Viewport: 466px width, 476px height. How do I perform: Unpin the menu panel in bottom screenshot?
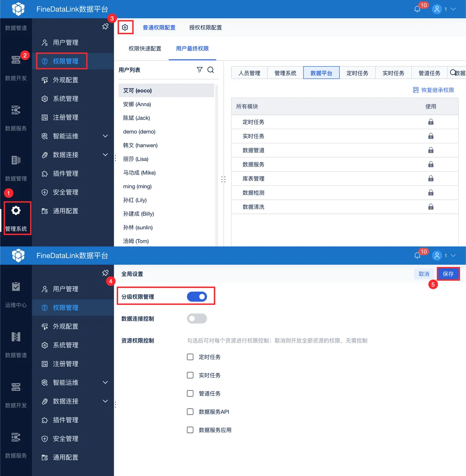[105, 273]
